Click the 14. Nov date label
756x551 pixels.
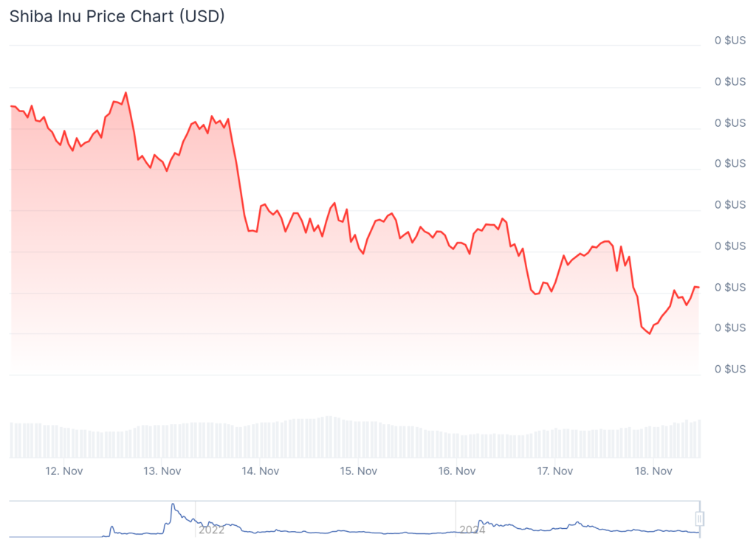click(260, 471)
